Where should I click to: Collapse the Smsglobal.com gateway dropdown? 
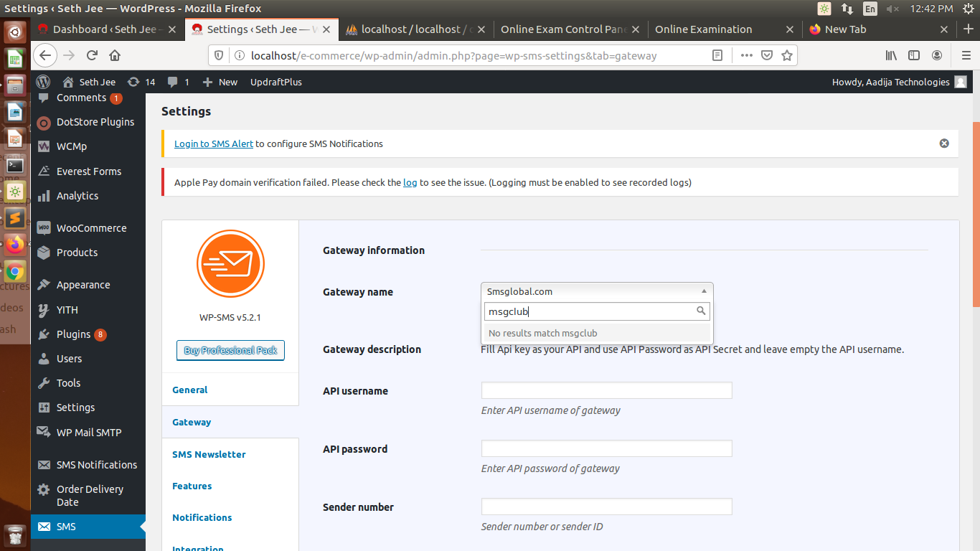click(597, 291)
